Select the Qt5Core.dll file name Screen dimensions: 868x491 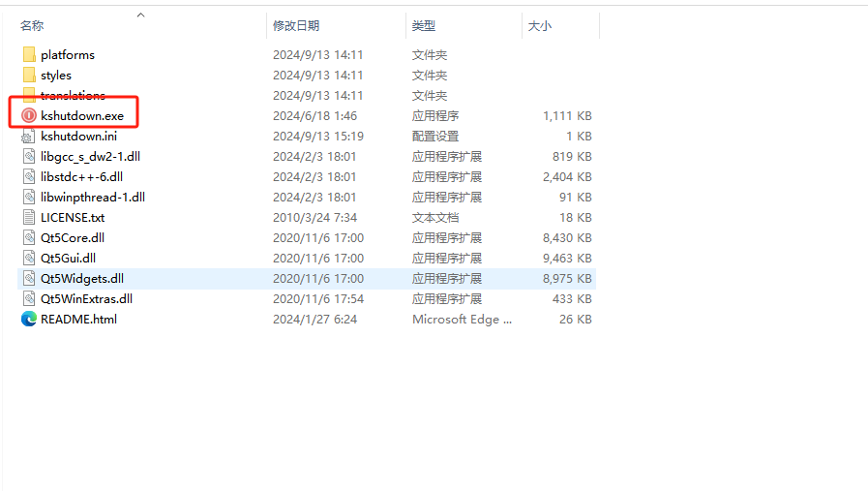73,237
